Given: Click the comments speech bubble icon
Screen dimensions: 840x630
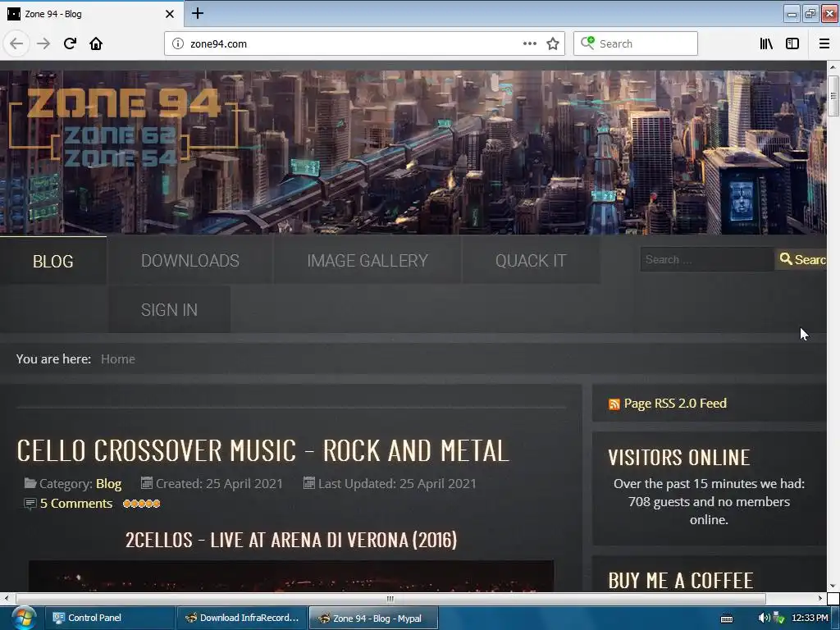Looking at the screenshot, I should (30, 504).
